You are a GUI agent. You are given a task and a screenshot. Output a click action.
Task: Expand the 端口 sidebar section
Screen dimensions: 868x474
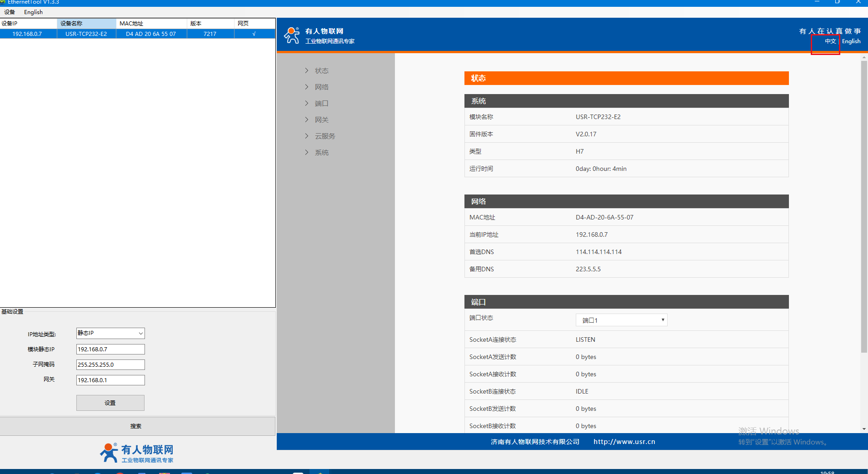[x=321, y=104]
